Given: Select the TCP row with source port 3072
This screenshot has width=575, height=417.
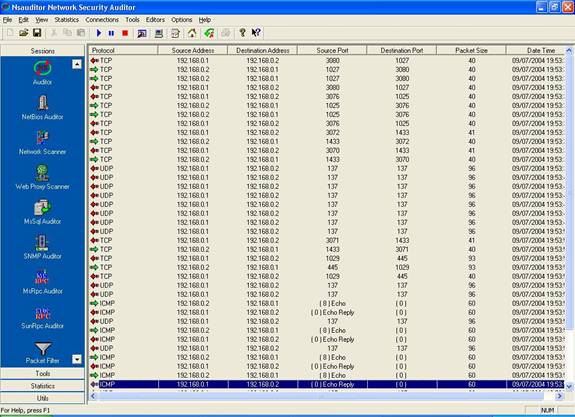Looking at the screenshot, I should [327, 132].
